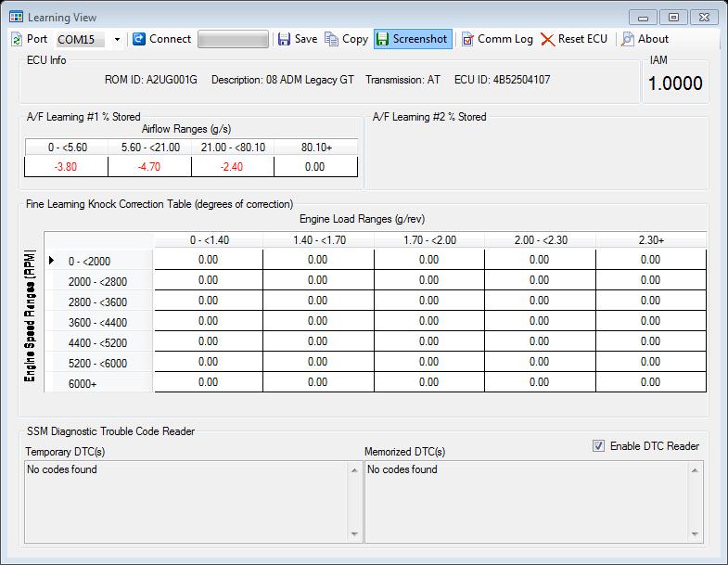Click the Learning View window title icon
Viewport: 728px width, 565px height.
pos(16,17)
